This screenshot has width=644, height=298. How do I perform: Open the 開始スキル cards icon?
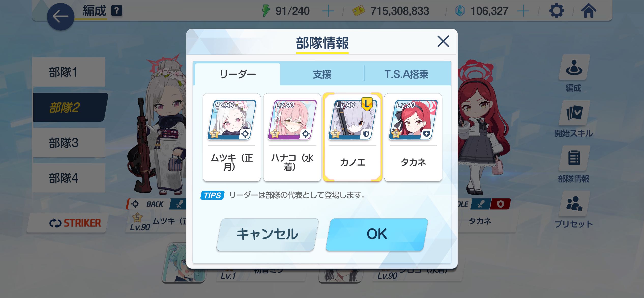pos(574,113)
